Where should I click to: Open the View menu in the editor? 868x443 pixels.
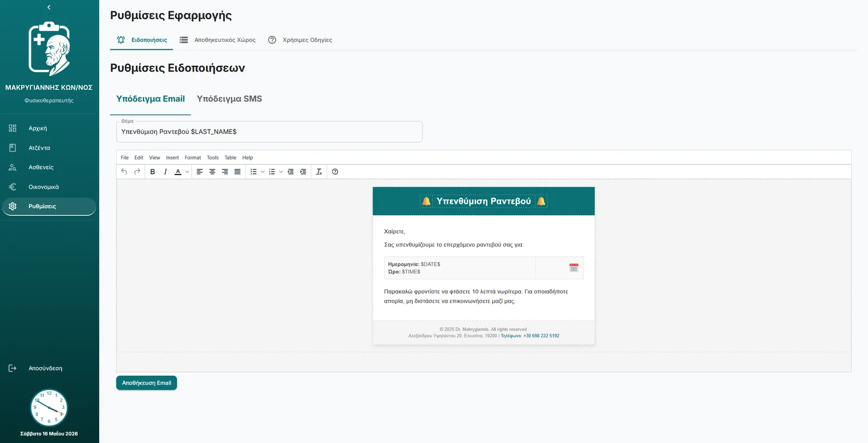click(155, 158)
